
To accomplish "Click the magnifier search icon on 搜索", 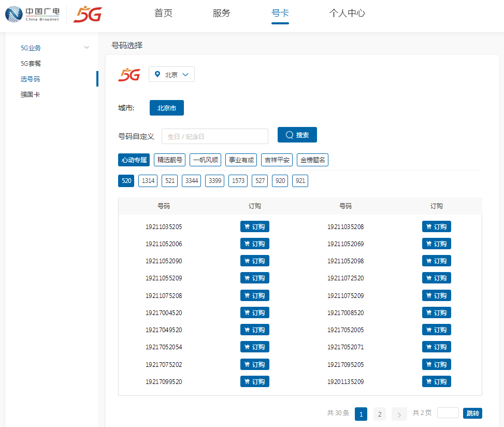I will click(290, 135).
